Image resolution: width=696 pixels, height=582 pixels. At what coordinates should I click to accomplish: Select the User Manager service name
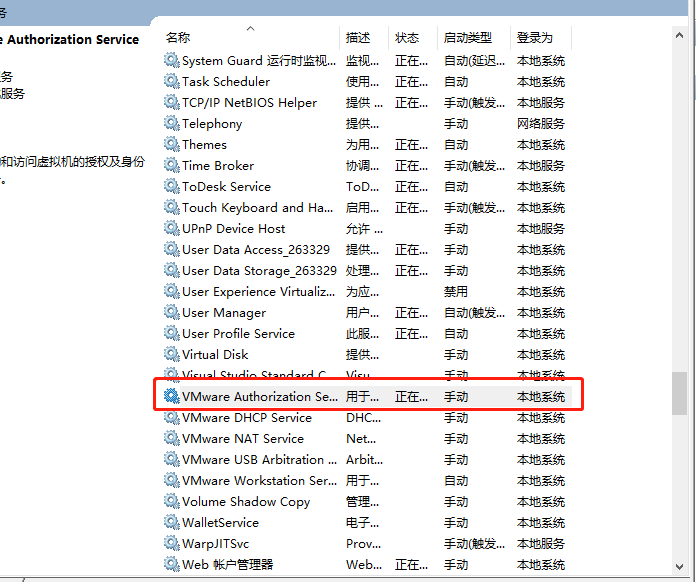(x=224, y=313)
